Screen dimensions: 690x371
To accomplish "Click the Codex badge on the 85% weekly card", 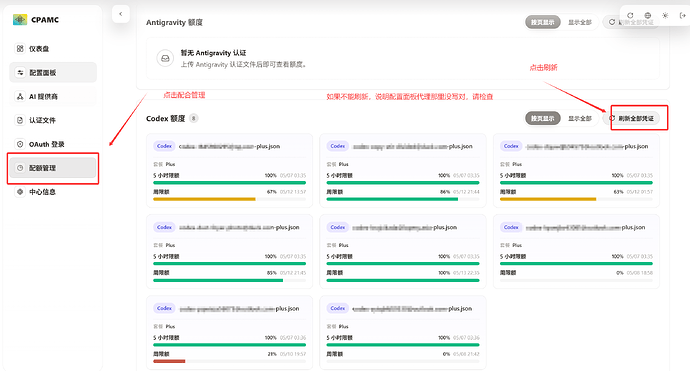I will tap(164, 227).
